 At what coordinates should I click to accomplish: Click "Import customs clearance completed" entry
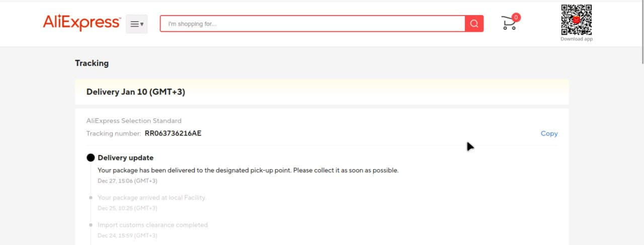152,225
